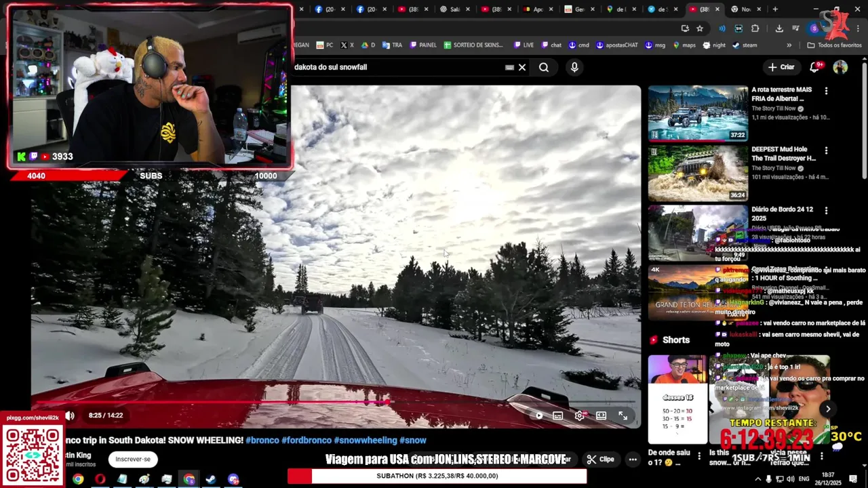868x488 pixels.
Task: Open 'DEEPEST Mud Hole' video thumbnail
Action: coord(698,173)
